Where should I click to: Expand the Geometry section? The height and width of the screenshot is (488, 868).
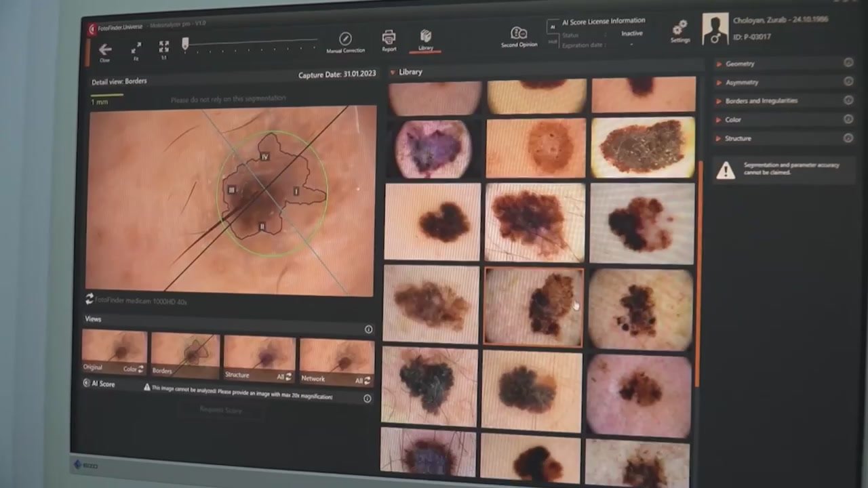(x=740, y=64)
